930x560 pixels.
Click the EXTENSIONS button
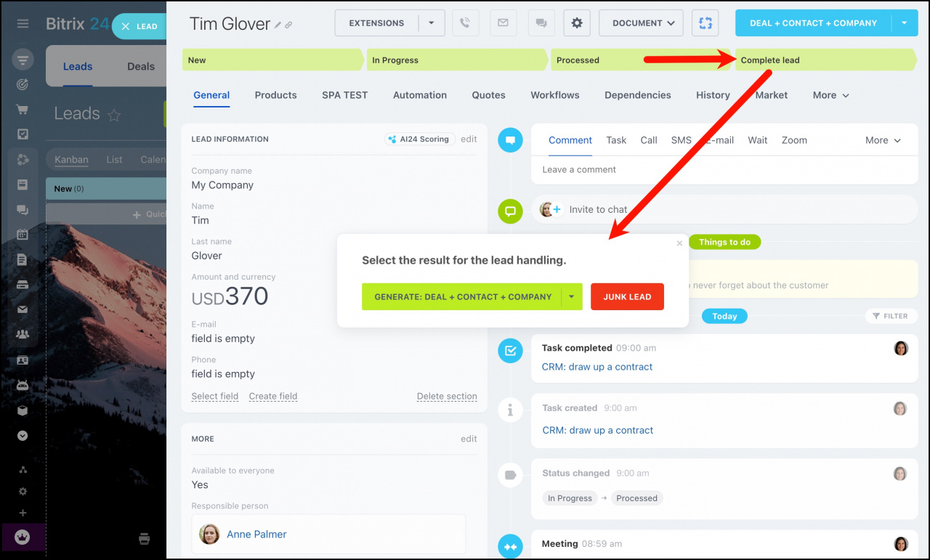pyautogui.click(x=377, y=23)
